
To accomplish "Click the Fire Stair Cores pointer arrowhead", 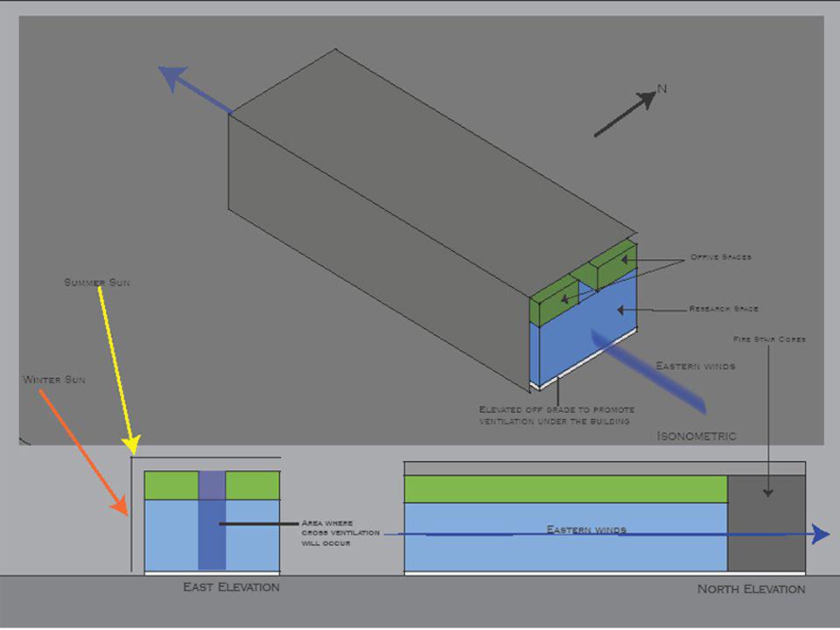I will [768, 493].
